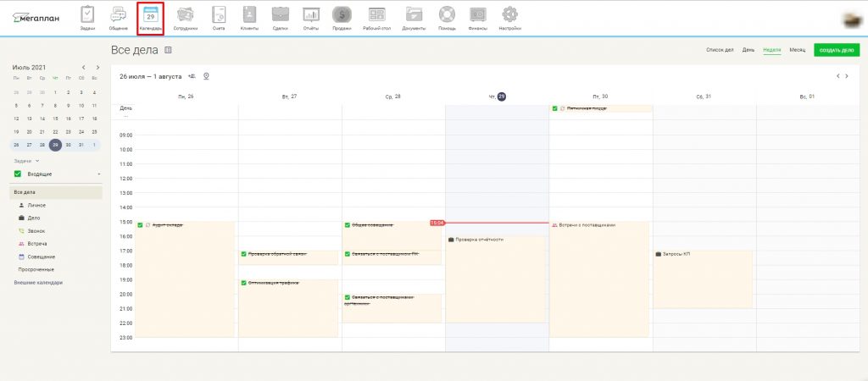Go to next week with the right arrow

(x=847, y=76)
